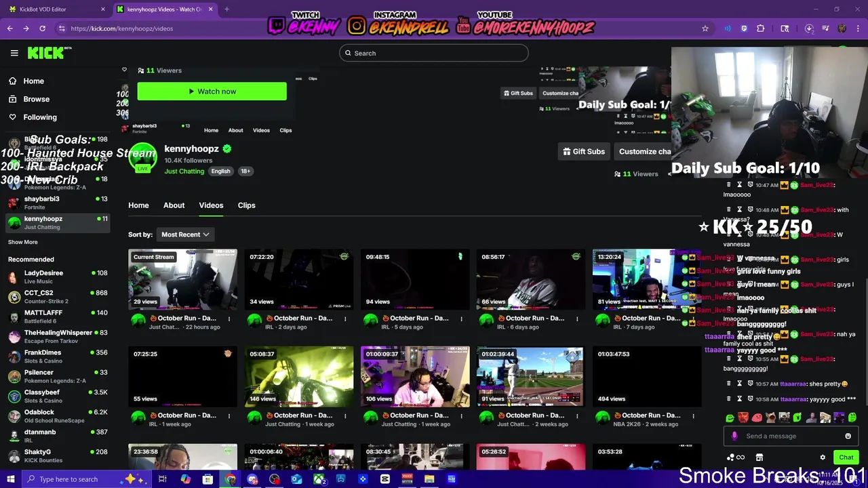Open the Current Stream video thumbnail

pyautogui.click(x=182, y=279)
